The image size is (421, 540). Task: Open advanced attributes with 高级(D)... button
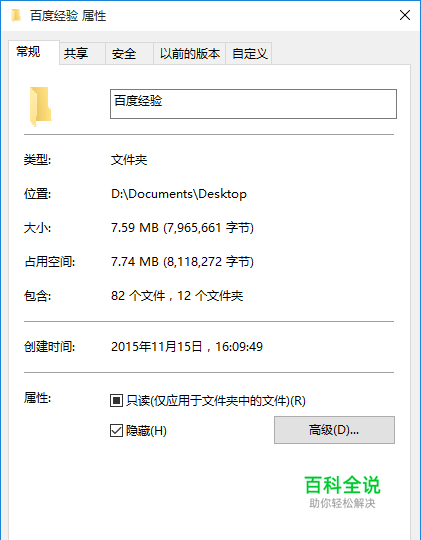point(334,430)
